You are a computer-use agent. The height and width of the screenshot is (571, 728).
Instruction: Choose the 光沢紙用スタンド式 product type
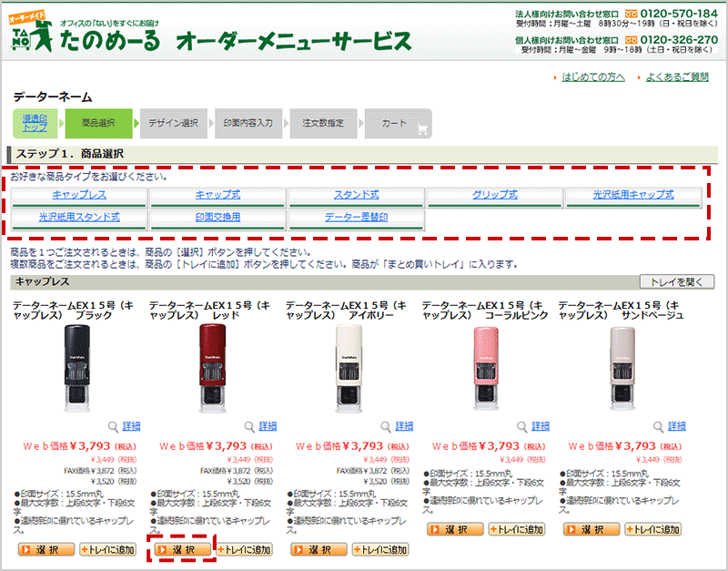[79, 217]
